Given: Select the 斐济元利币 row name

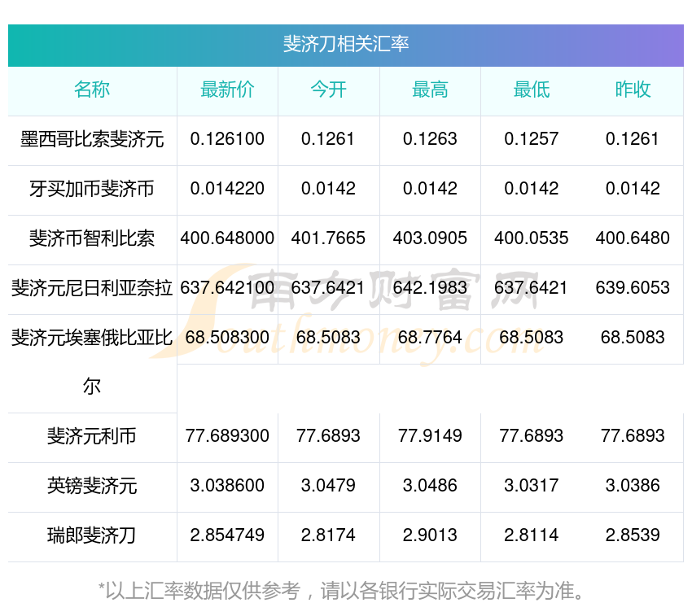Looking at the screenshot, I should click(92, 437).
